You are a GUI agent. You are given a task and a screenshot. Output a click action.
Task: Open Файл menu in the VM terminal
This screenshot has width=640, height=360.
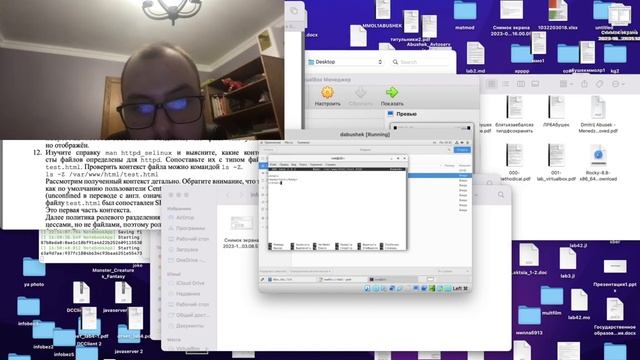click(x=273, y=164)
